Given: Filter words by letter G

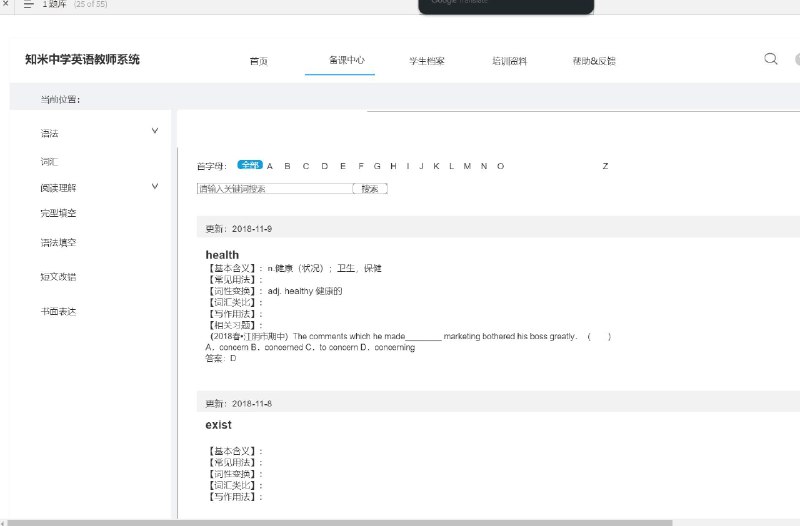Looking at the screenshot, I should click(x=377, y=166).
